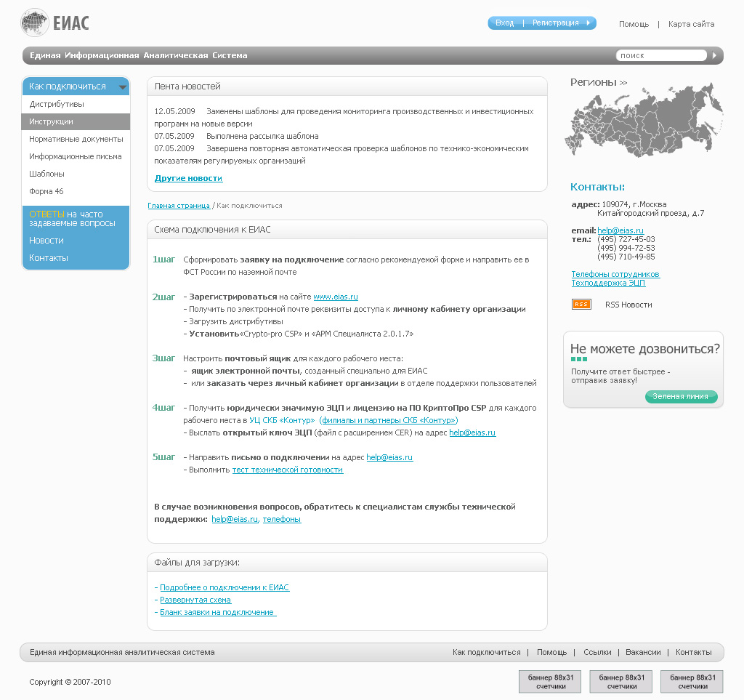This screenshot has width=744, height=700.
Task: Open Новости in the blue sidebar block
Action: coord(46,241)
